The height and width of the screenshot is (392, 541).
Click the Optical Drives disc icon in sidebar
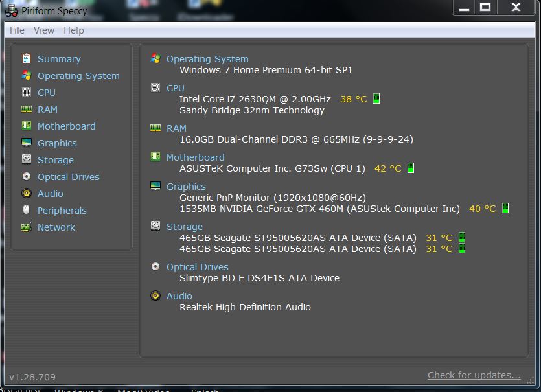tap(27, 176)
